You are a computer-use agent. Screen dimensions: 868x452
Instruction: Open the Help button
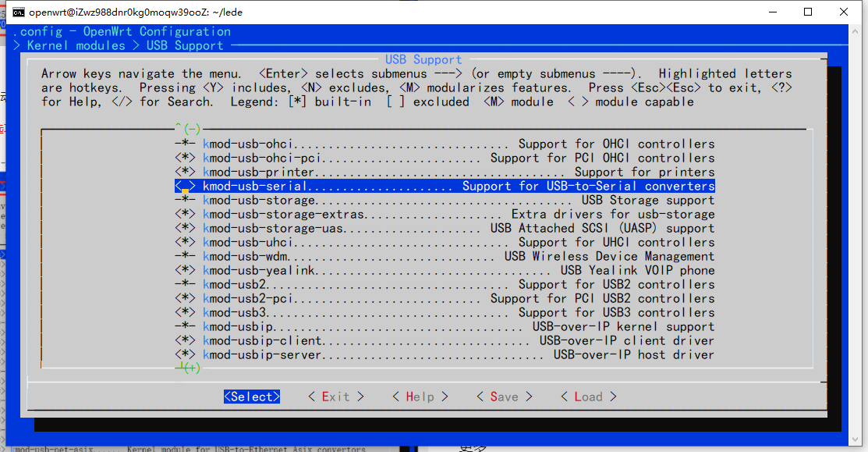coord(420,397)
